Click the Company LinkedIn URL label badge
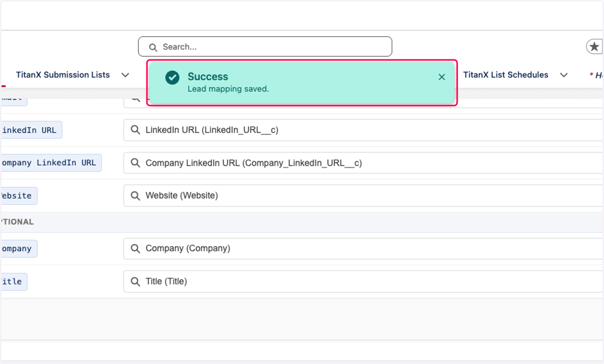 click(49, 163)
